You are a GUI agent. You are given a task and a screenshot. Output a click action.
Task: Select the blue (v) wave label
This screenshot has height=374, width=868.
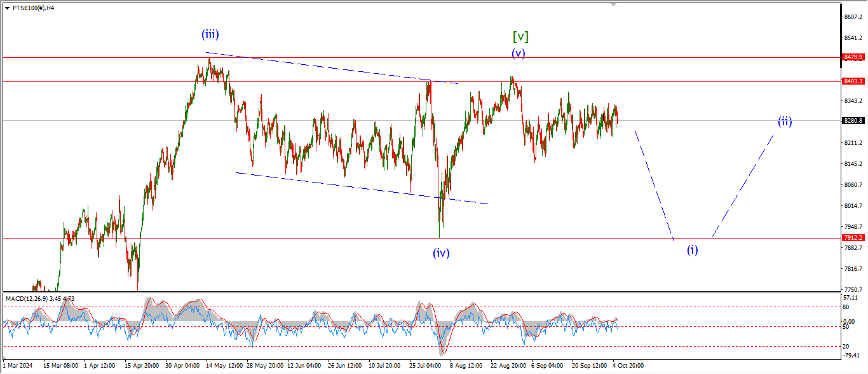tap(519, 53)
